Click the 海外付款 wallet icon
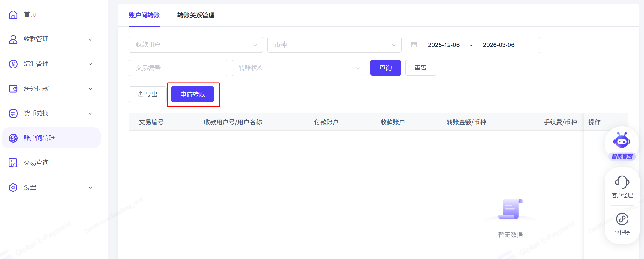 pyautogui.click(x=13, y=88)
